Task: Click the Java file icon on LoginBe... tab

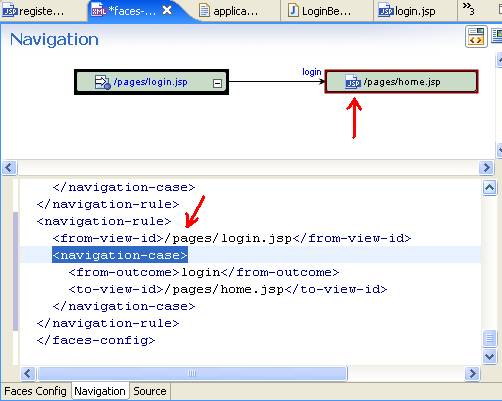Action: tap(293, 11)
